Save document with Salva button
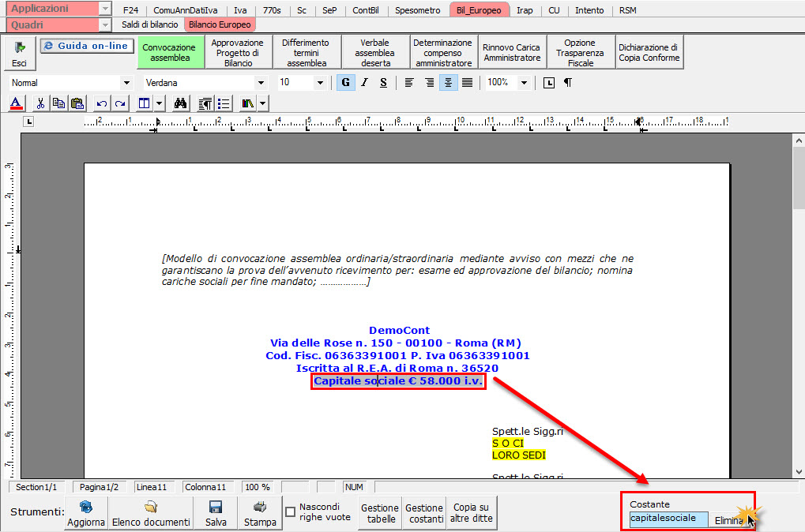This screenshot has height=532, width=805. tap(216, 514)
